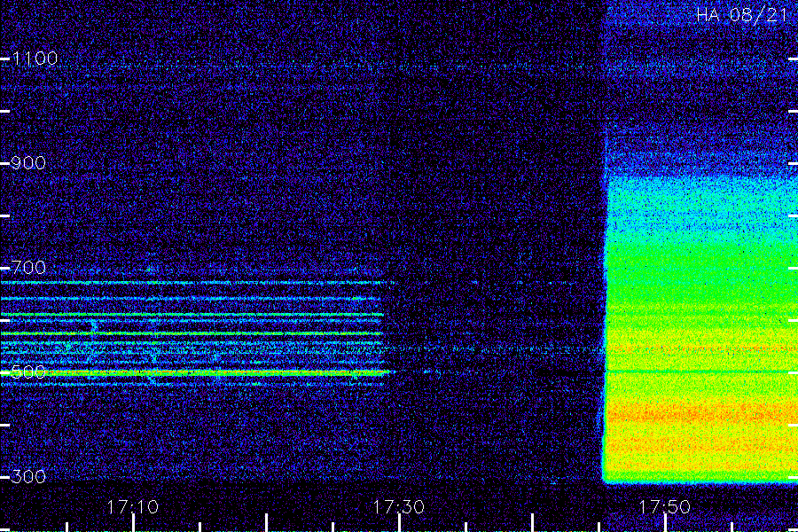798x532 pixels.
Task: Click the 17:30 time axis label
Action: (399, 507)
